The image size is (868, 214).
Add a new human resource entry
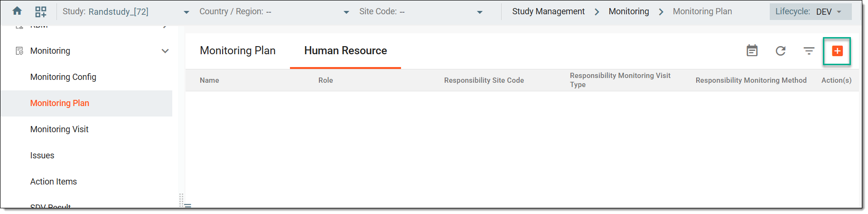(837, 51)
